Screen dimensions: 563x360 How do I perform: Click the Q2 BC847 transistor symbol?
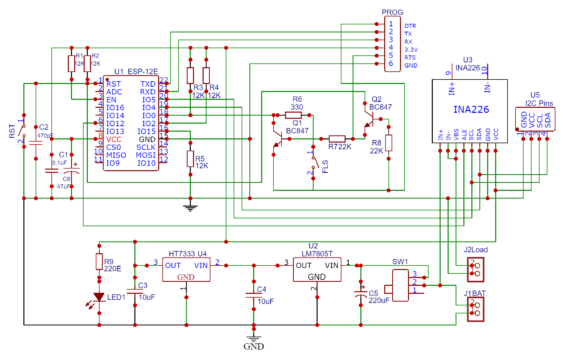point(369,120)
